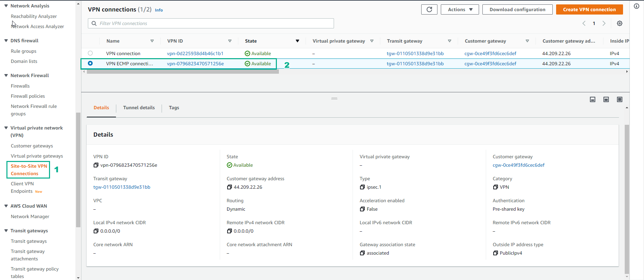Screen dimensions: 644x280
Task: Open table preferences gear icon
Action: point(619,23)
